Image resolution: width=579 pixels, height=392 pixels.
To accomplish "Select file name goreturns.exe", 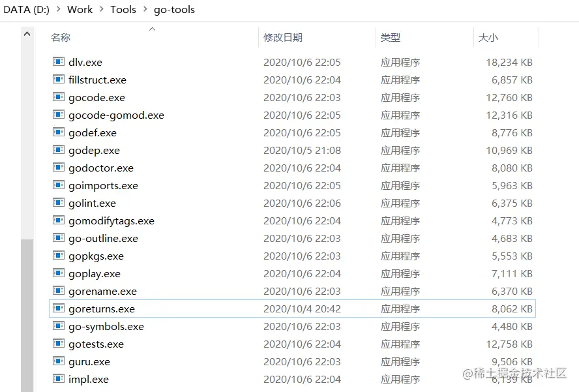I will click(102, 309).
